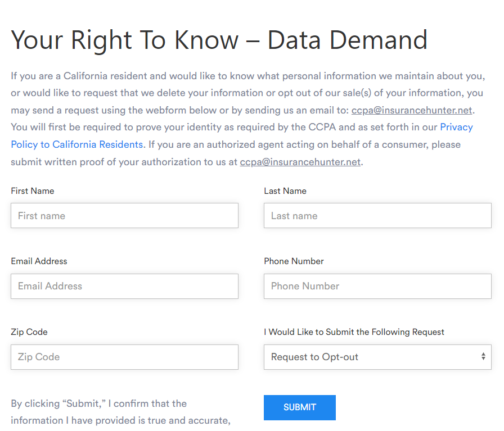This screenshot has width=504, height=431.
Task: Click 'I Would Like to Submit' label
Action: point(354,332)
